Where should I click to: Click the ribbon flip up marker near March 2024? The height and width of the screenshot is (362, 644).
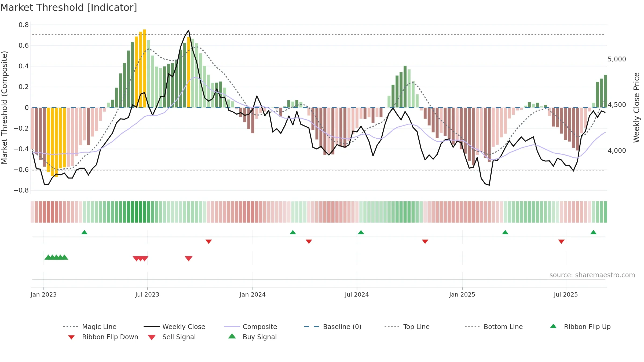(x=293, y=232)
